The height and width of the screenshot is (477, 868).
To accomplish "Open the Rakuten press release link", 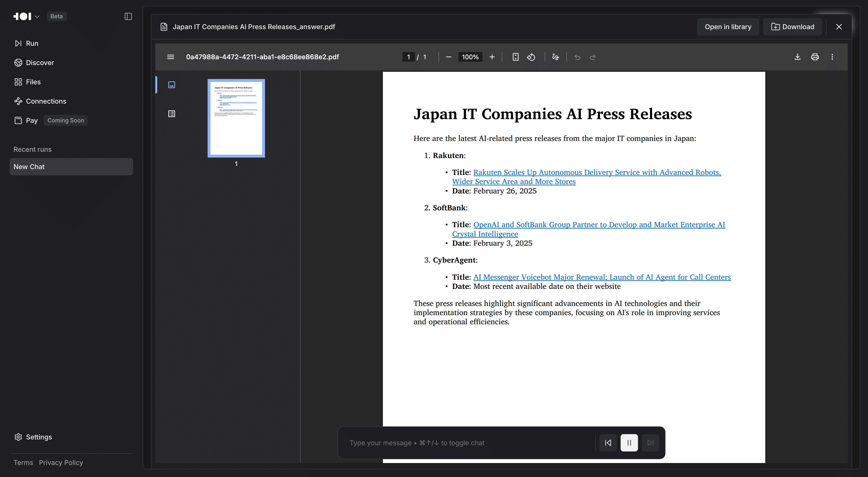I will pyautogui.click(x=597, y=172).
